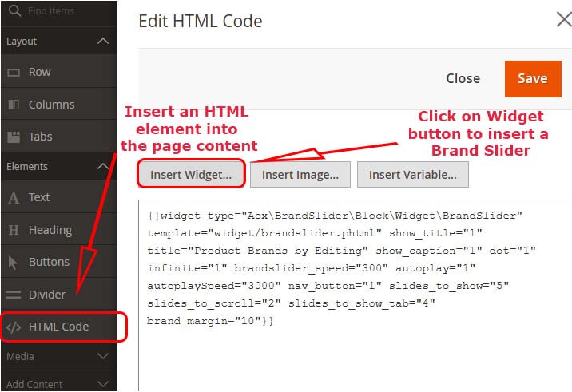572x392 pixels.
Task: Select the Row layout icon
Action: click(14, 72)
